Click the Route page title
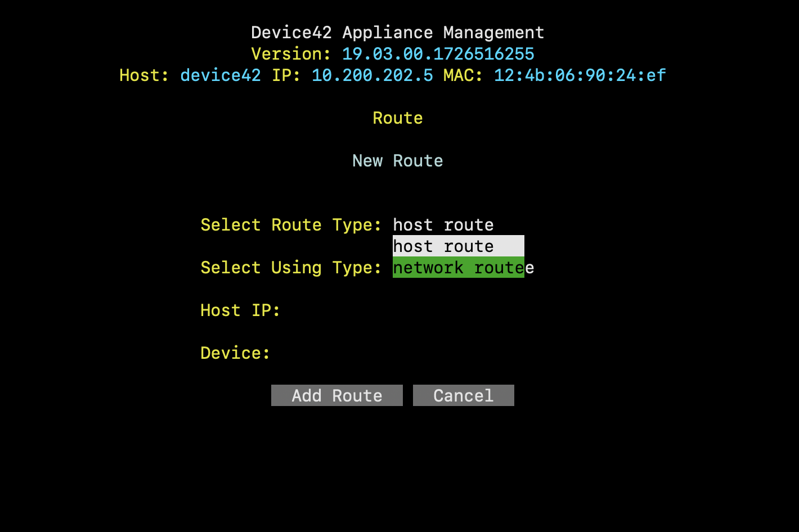799x532 pixels. 397,118
